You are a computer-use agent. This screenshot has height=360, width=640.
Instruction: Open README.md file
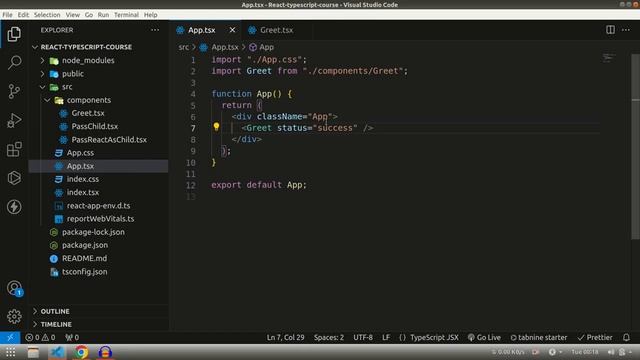coord(84,258)
